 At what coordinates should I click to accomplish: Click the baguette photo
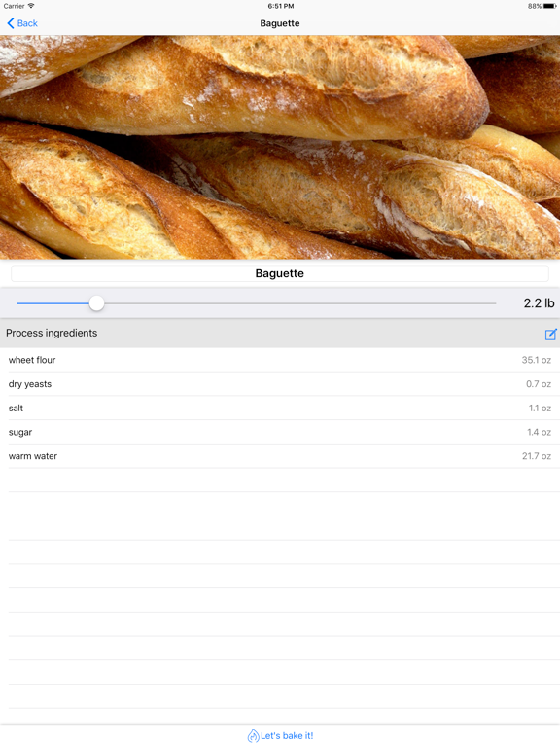tap(280, 147)
